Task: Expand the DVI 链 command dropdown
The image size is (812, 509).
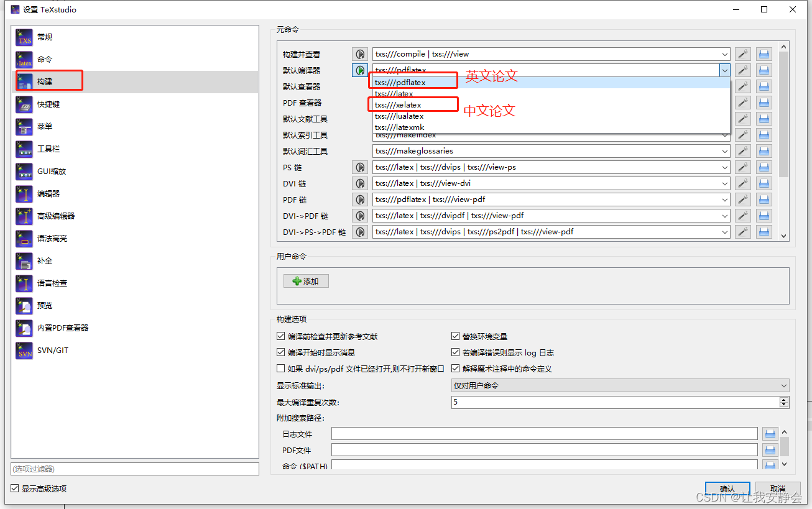Action: coord(724,183)
